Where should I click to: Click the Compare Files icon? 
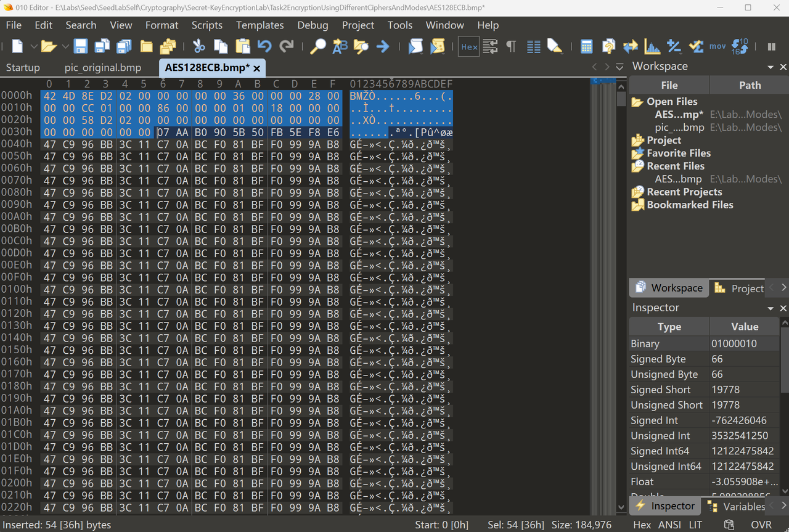pos(608,46)
